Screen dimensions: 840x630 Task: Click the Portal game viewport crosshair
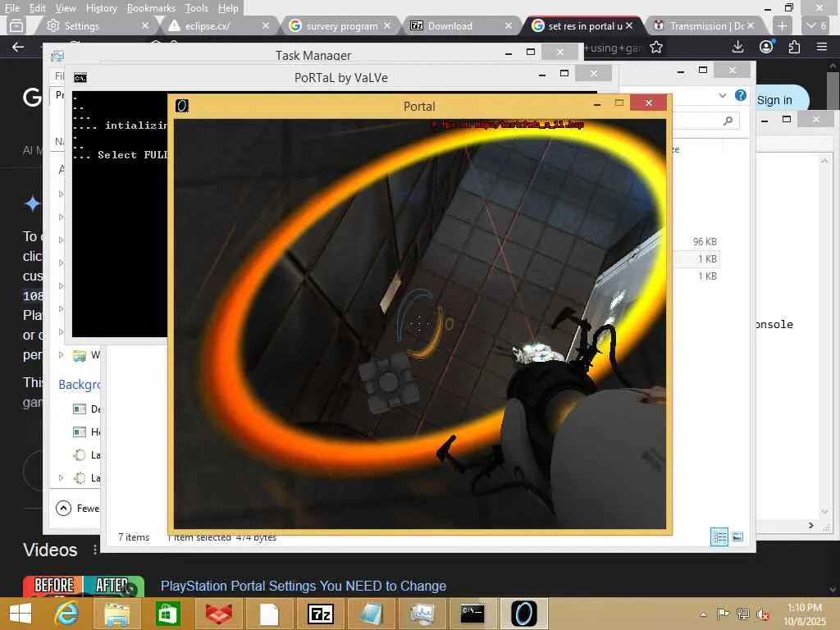click(x=419, y=323)
